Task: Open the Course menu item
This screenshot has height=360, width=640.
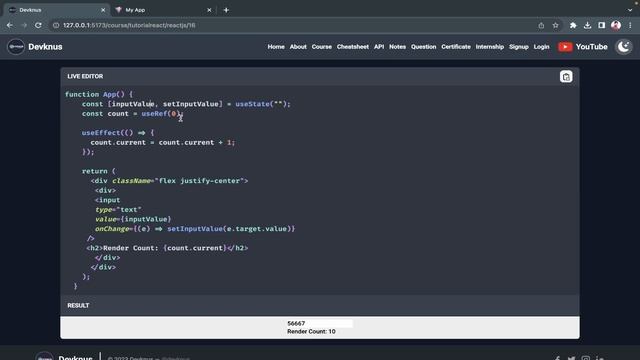Action: (x=322, y=47)
